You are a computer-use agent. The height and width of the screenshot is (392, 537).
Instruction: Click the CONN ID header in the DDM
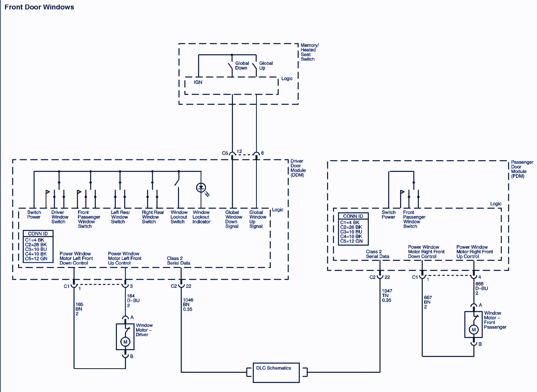click(x=38, y=234)
